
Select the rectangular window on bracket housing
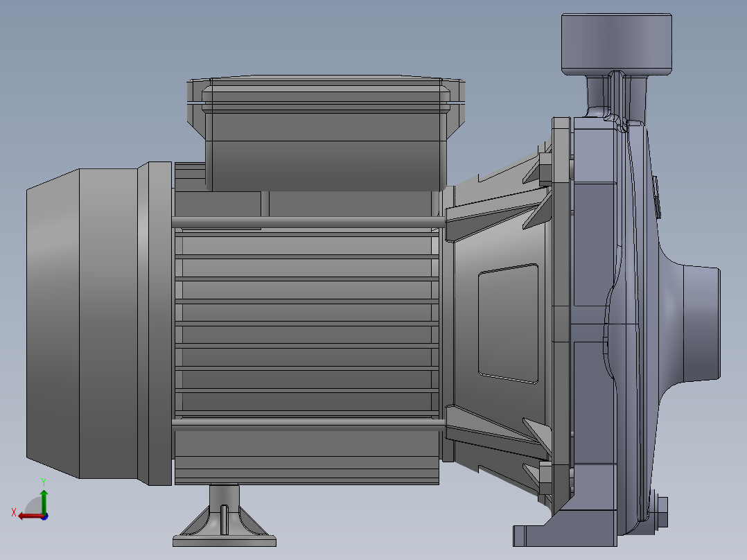509,324
